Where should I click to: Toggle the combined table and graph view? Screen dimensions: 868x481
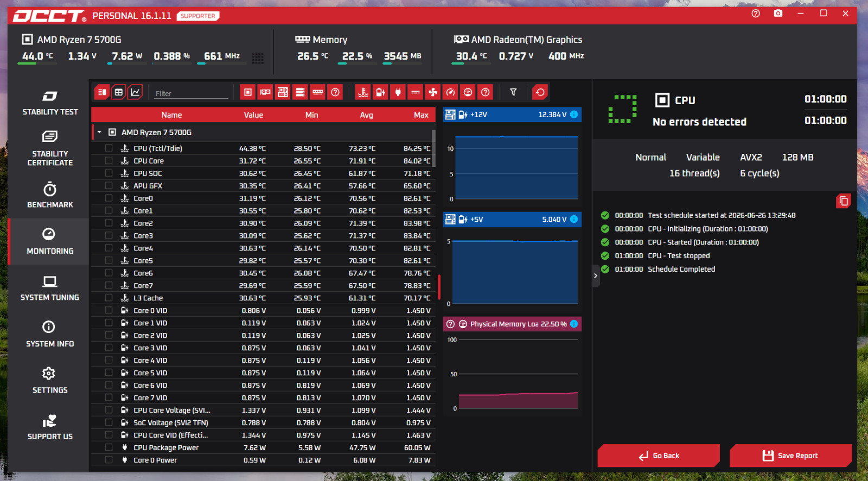[x=102, y=92]
